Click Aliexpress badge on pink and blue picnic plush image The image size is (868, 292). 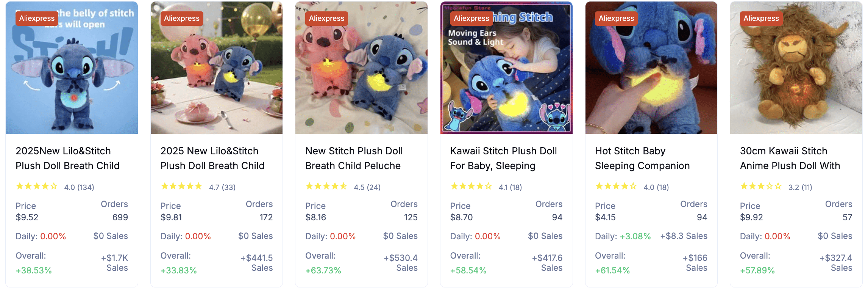click(x=182, y=18)
